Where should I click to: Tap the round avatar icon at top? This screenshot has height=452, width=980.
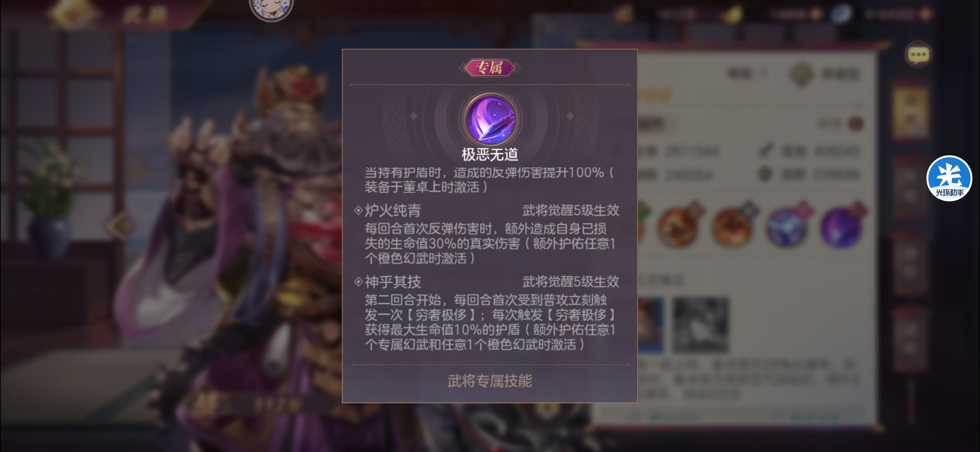tap(271, 8)
